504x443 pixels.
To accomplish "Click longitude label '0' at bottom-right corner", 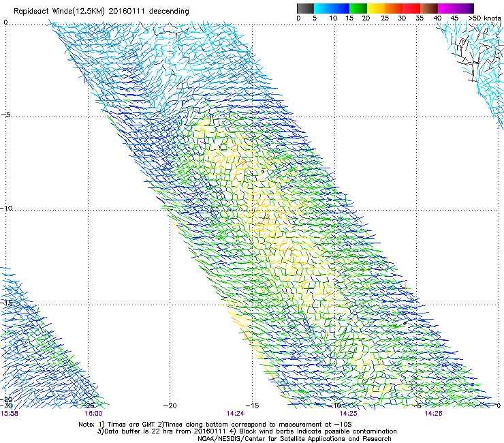I will point(499,406).
